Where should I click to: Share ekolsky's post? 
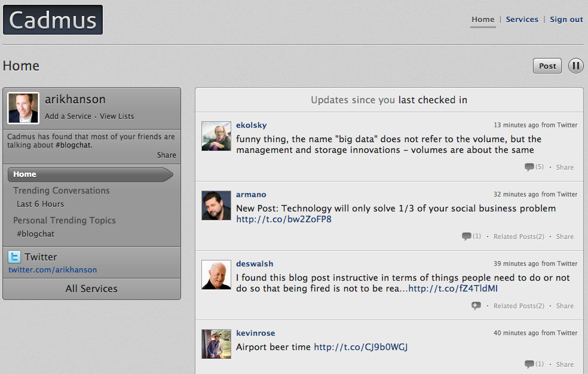click(x=565, y=167)
